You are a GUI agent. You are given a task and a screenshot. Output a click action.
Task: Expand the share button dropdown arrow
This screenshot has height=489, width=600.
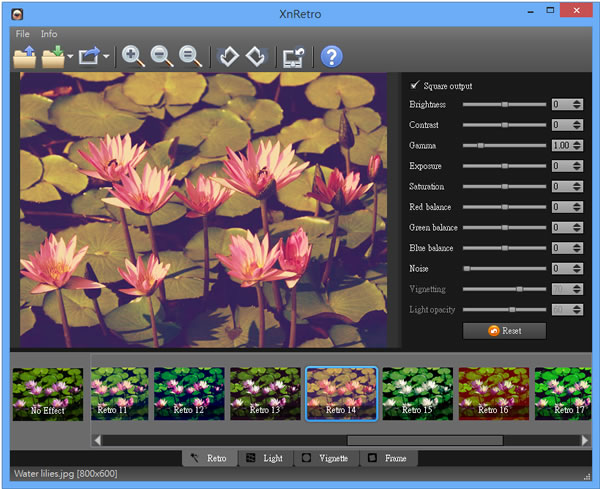106,58
